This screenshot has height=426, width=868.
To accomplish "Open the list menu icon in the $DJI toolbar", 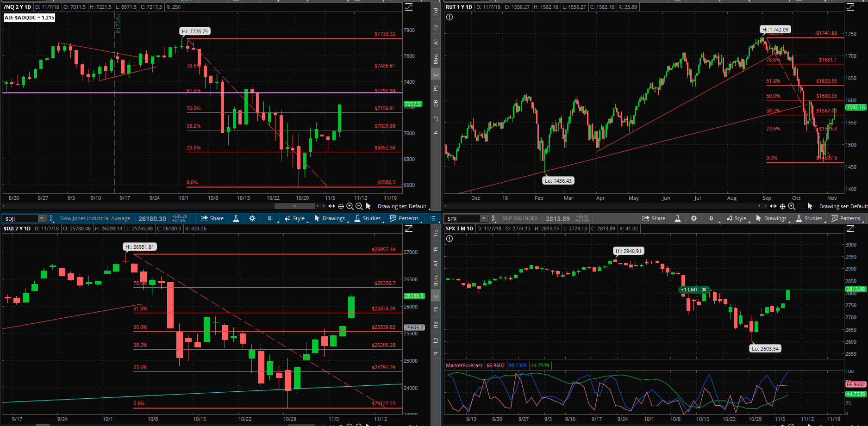I will click(433, 218).
